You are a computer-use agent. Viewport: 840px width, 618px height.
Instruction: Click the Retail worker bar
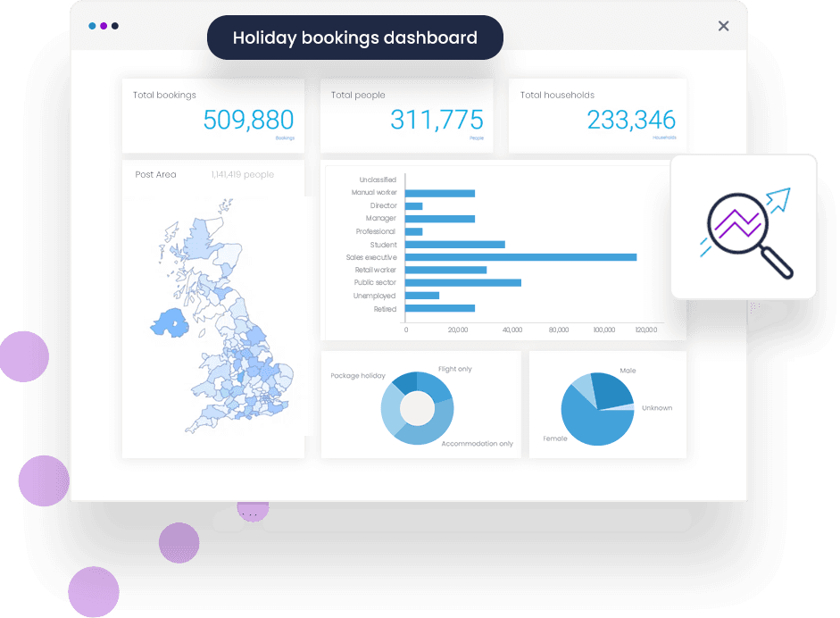click(x=445, y=270)
